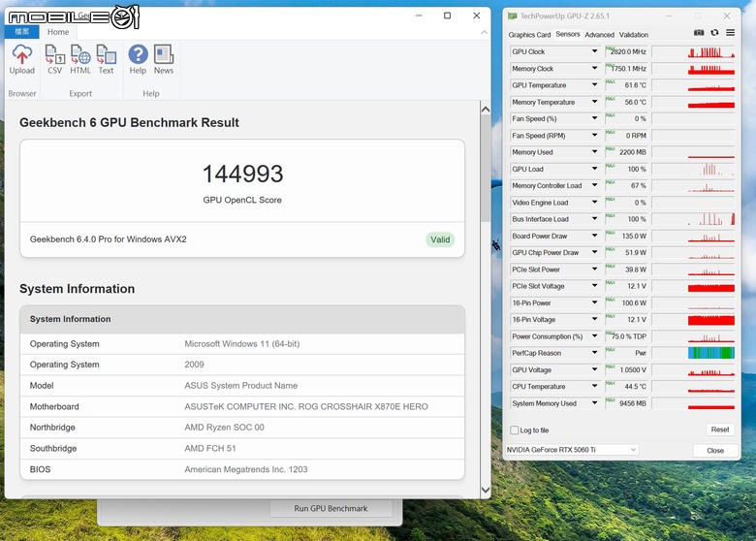The image size is (756, 541).
Task: Open System Memory Used sensor dropdown
Action: (594, 403)
